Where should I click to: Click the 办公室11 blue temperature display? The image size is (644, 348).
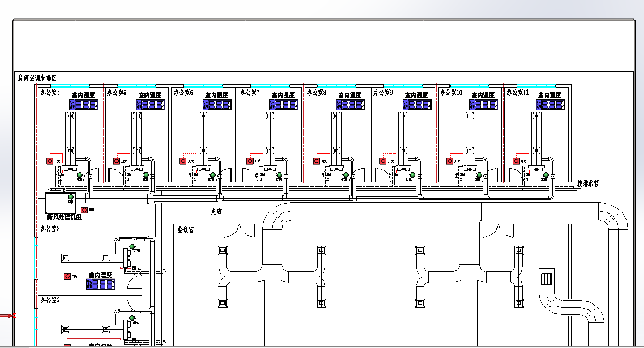(551, 105)
